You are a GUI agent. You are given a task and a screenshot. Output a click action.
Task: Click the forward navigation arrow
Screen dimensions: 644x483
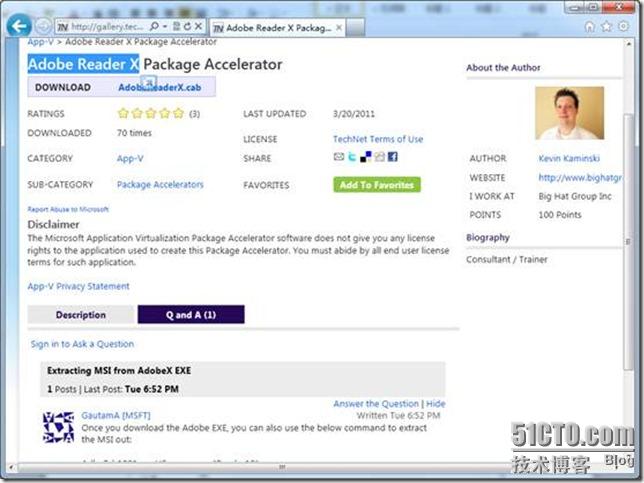click(43, 27)
